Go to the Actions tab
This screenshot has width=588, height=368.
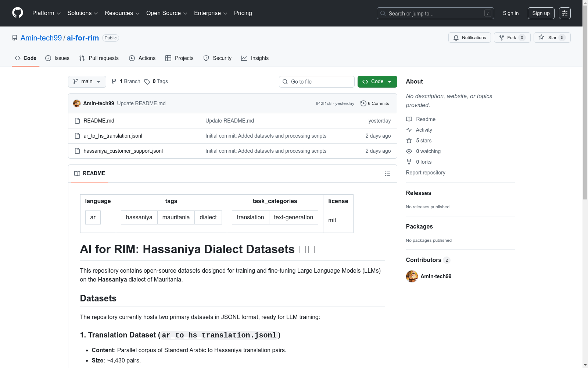(142, 58)
